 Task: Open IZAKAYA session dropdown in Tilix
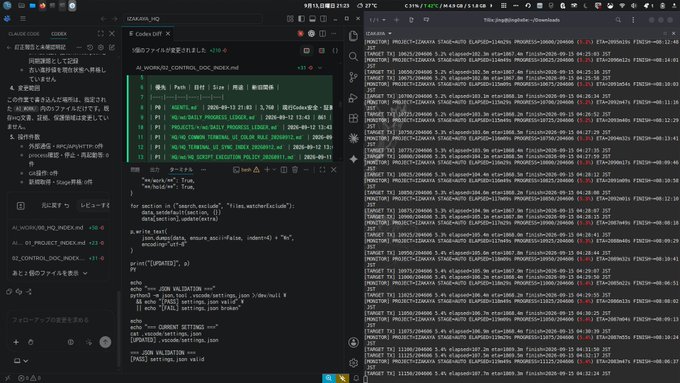(379, 33)
